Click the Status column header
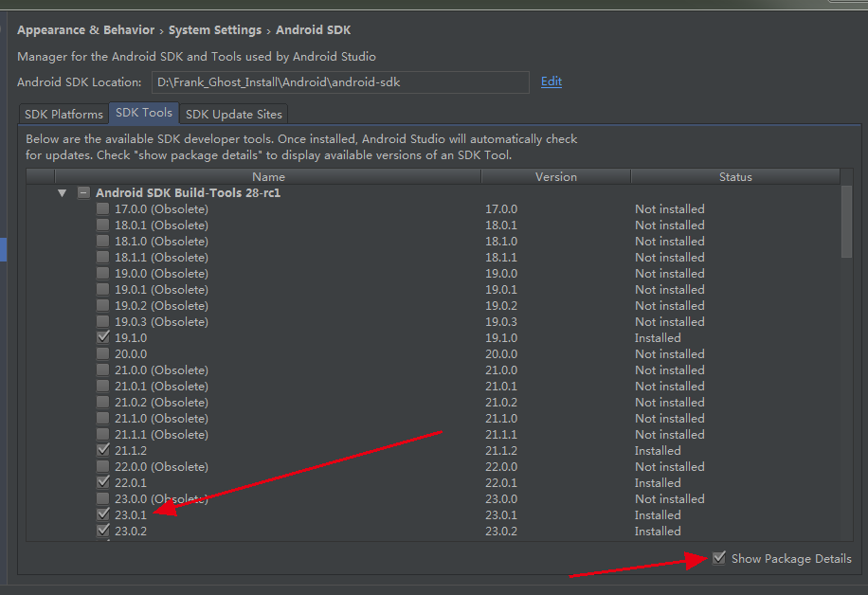Viewport: 868px width, 595px height. 735,177
